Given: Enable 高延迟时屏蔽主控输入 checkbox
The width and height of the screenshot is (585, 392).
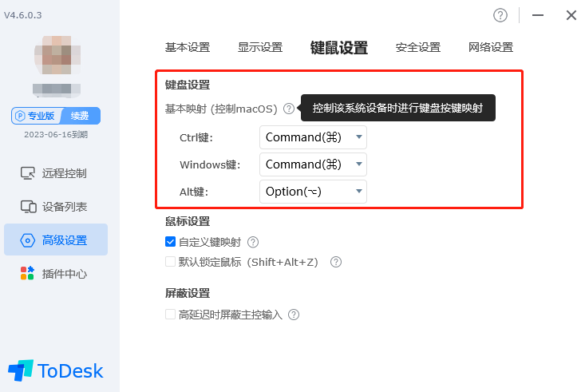Looking at the screenshot, I should click(x=170, y=315).
